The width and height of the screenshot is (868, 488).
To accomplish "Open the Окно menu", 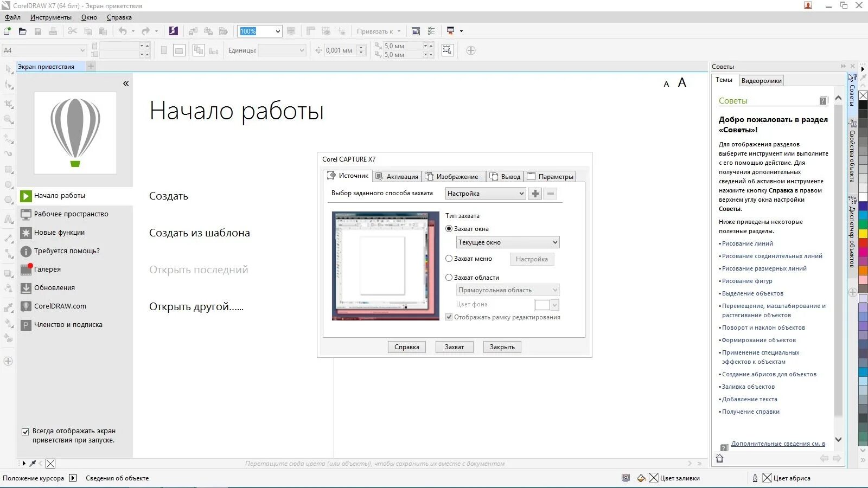I will coord(89,17).
